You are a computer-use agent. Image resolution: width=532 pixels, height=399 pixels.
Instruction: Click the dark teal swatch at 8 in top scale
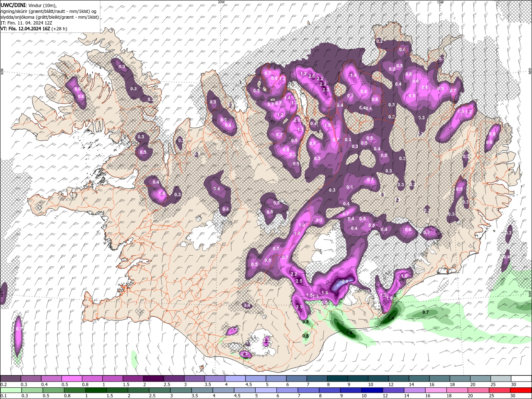pyautogui.click(x=337, y=379)
